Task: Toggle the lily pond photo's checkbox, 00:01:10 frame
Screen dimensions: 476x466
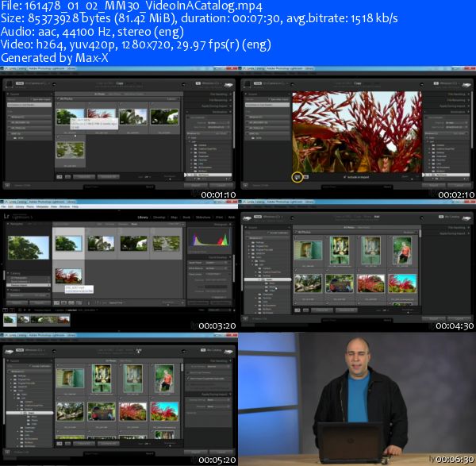Action: [x=58, y=137]
